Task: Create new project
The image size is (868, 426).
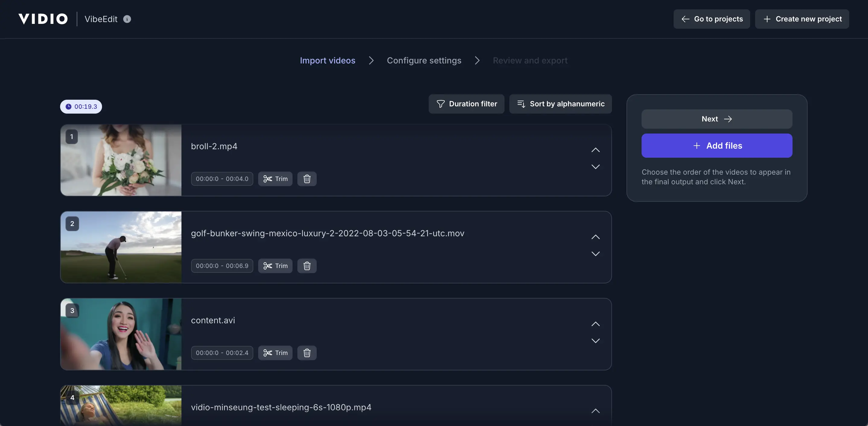Action: [x=802, y=19]
